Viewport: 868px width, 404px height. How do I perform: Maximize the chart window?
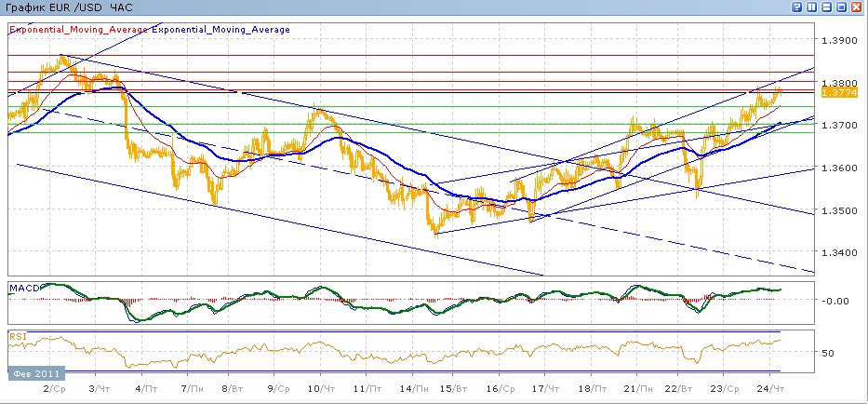pyautogui.click(x=842, y=7)
